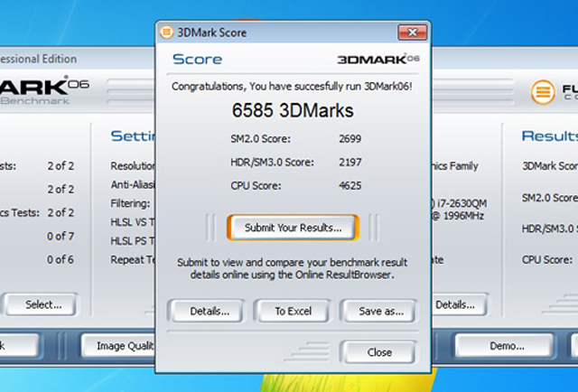Click the orange Futuremark logo icon in main window
This screenshot has height=392, width=578.
tap(543, 92)
